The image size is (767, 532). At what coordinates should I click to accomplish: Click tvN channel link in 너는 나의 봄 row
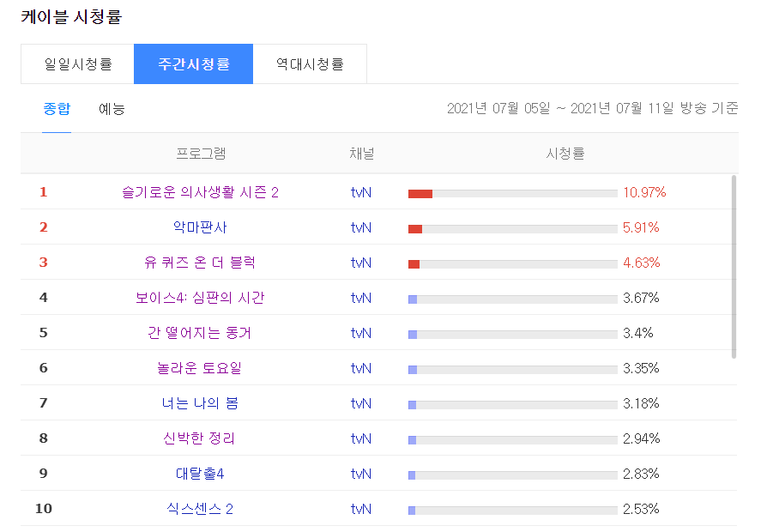point(361,404)
